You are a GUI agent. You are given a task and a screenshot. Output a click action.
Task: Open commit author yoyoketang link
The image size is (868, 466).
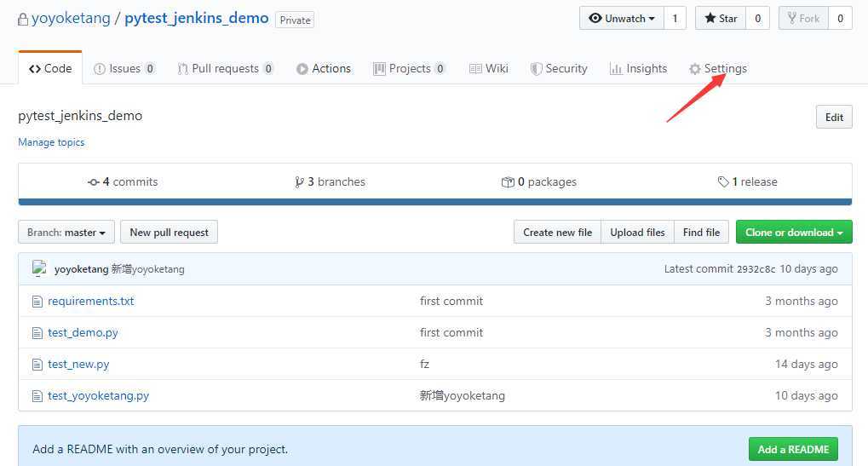[82, 269]
